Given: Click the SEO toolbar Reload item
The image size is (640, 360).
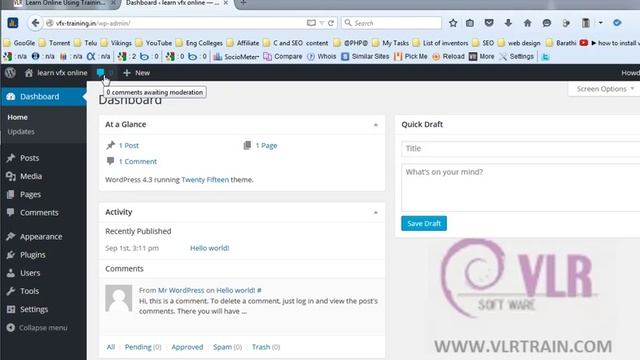Looking at the screenshot, I should coord(448,56).
